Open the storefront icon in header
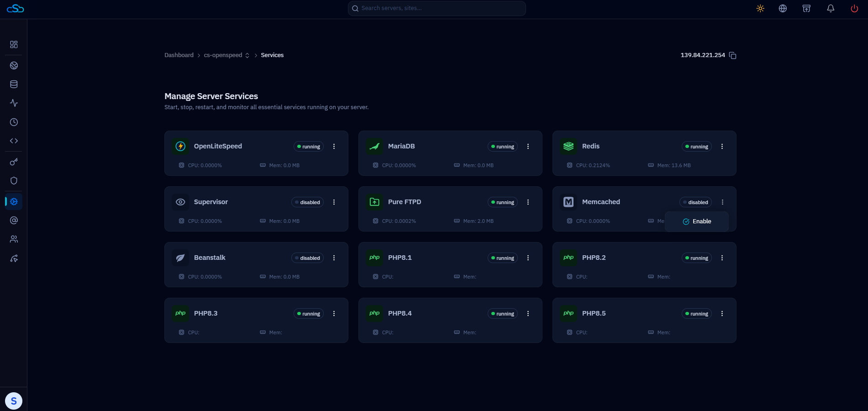868x411 pixels. (806, 8)
